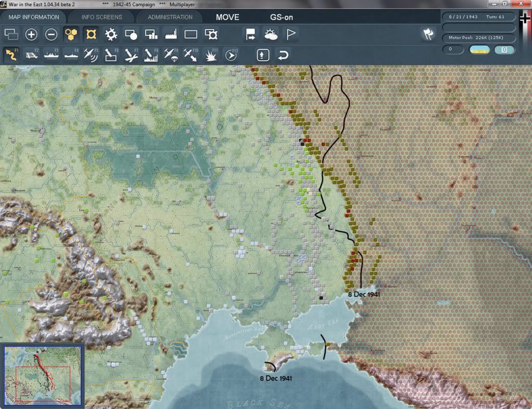Click the F12 end turn arrow icon
The image size is (532, 409).
click(x=231, y=55)
